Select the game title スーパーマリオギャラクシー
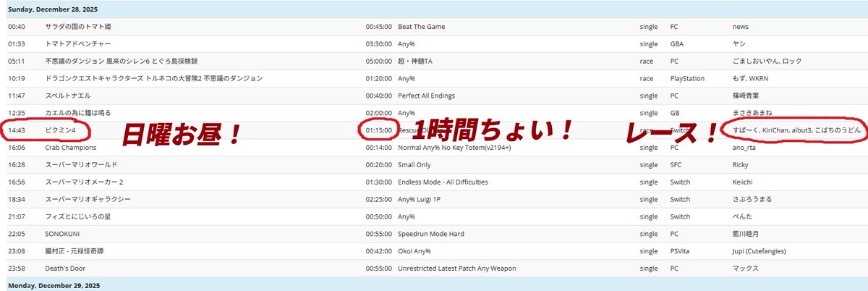This screenshot has height=291, width=868. pyautogui.click(x=88, y=199)
